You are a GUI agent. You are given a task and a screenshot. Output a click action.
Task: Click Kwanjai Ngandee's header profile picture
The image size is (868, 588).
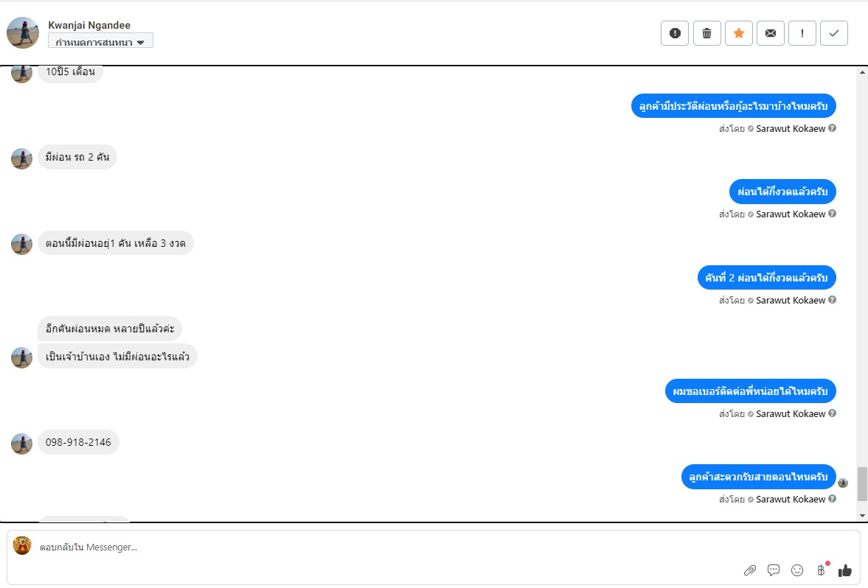[x=23, y=33]
